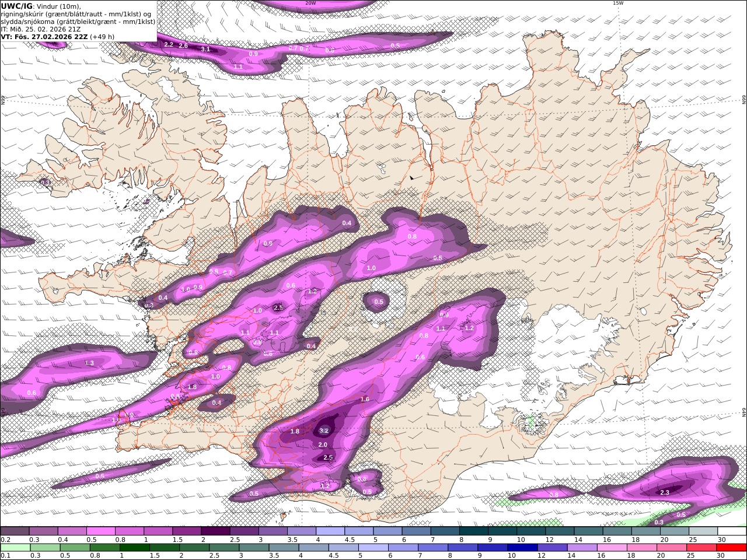747x560 pixels.
Task: Pick the light periwinkle 4–4.5 swatch in the upper legend
Action: 330,531
